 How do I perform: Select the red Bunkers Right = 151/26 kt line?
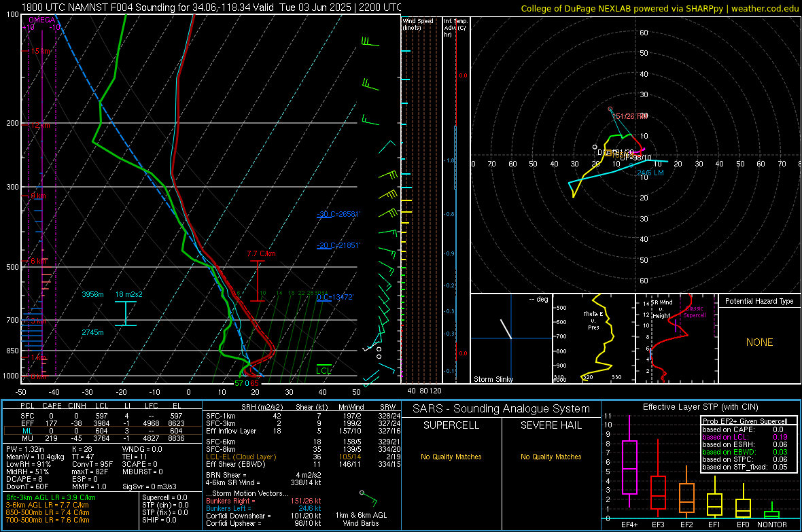point(264,501)
